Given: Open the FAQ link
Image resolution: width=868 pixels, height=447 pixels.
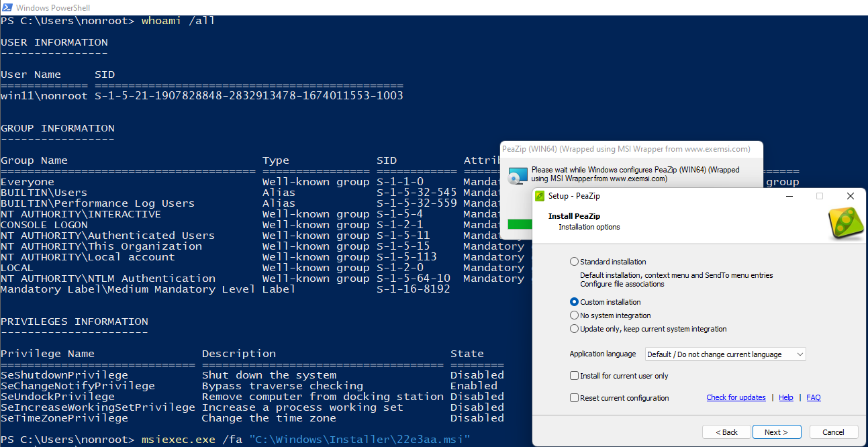Looking at the screenshot, I should 814,397.
